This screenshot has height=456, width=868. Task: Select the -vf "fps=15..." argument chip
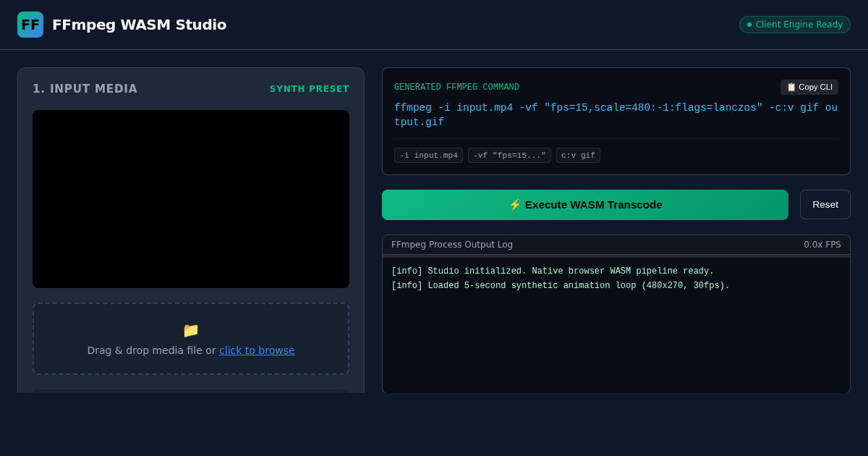(x=509, y=156)
